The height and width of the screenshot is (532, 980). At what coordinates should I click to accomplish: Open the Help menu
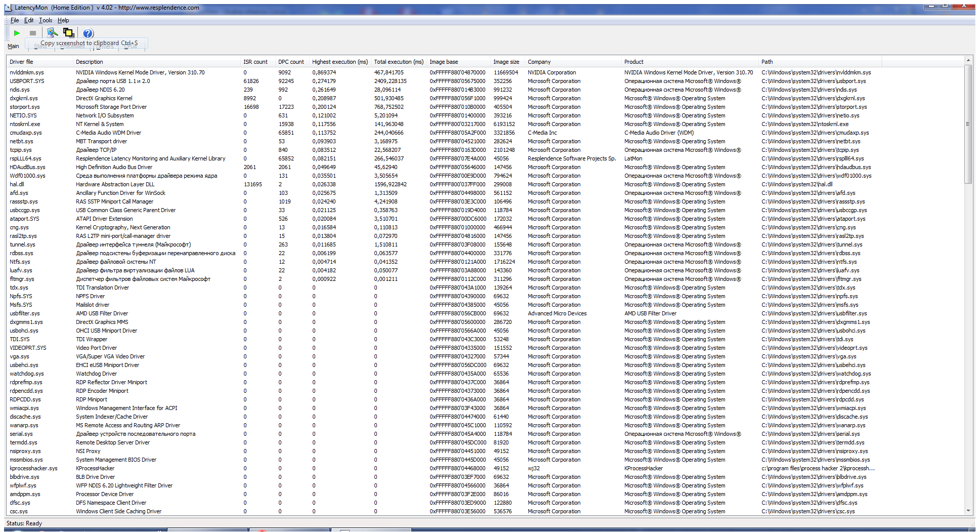point(63,20)
